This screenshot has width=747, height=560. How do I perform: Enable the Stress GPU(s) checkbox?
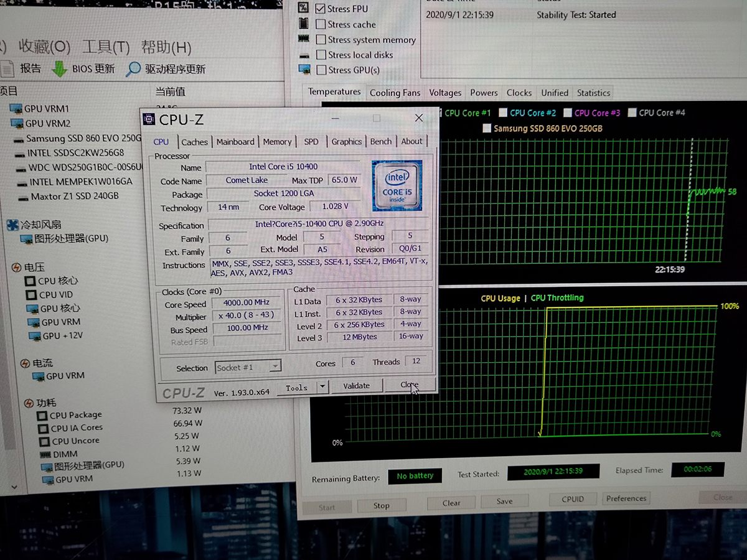(x=321, y=70)
